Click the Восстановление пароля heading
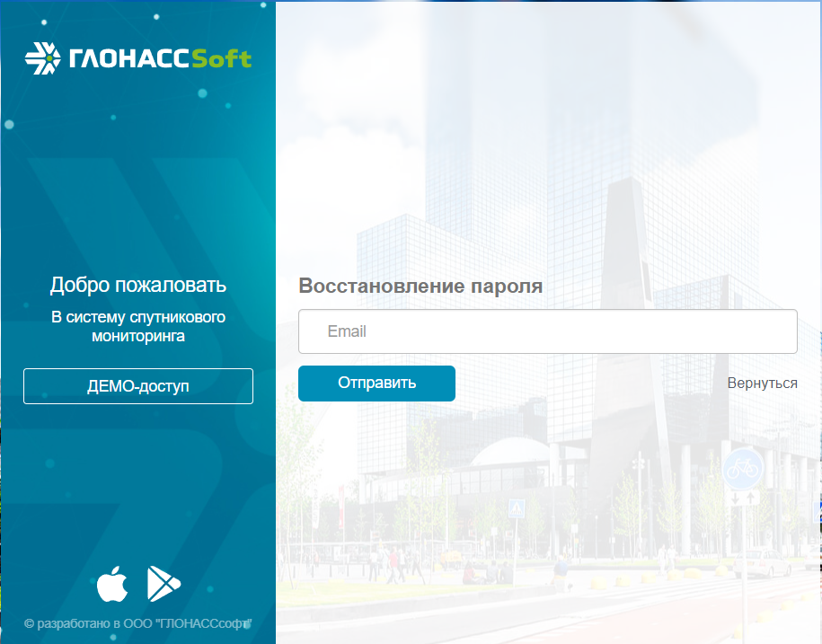822x644 pixels. (x=420, y=287)
